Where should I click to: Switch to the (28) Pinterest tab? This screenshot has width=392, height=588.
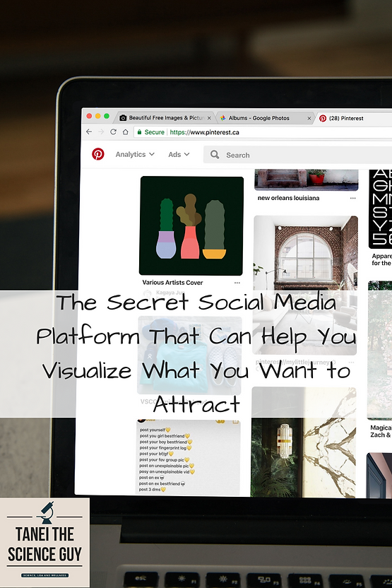[346, 118]
